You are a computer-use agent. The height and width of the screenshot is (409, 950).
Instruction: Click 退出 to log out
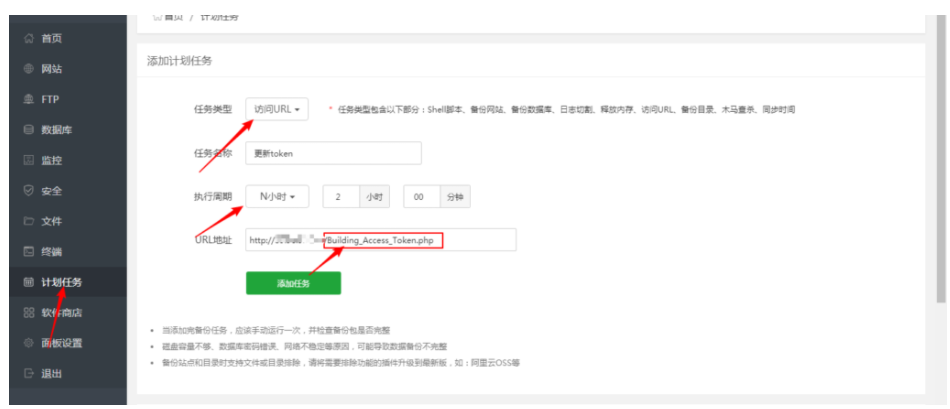(50, 374)
